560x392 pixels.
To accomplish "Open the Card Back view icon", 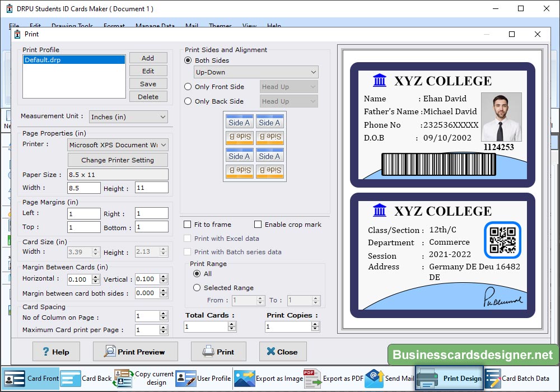I will 71,379.
